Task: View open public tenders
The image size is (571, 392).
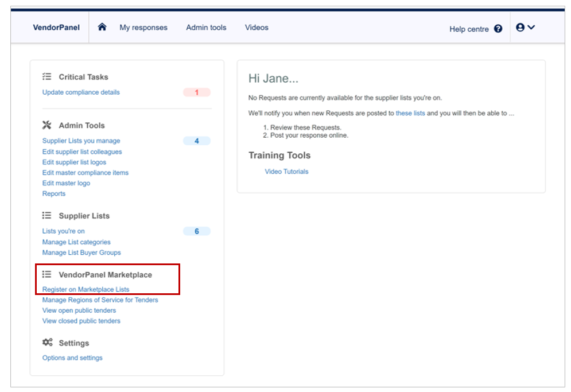Action: tap(79, 311)
